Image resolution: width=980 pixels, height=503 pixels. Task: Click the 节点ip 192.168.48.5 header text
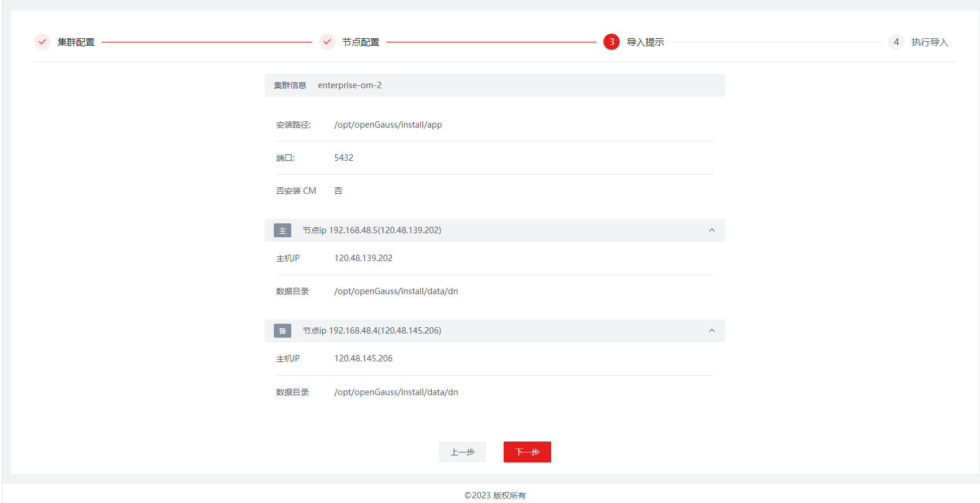click(x=372, y=230)
